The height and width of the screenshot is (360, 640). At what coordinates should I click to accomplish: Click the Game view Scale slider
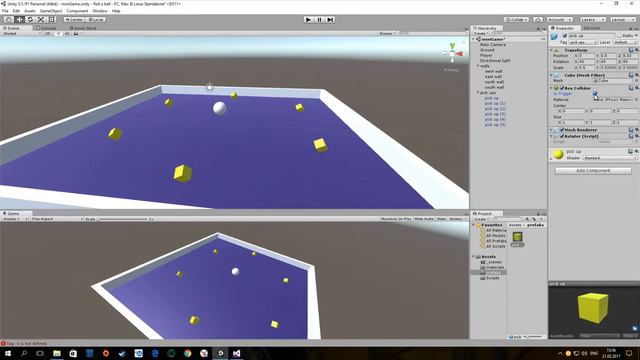point(122,219)
